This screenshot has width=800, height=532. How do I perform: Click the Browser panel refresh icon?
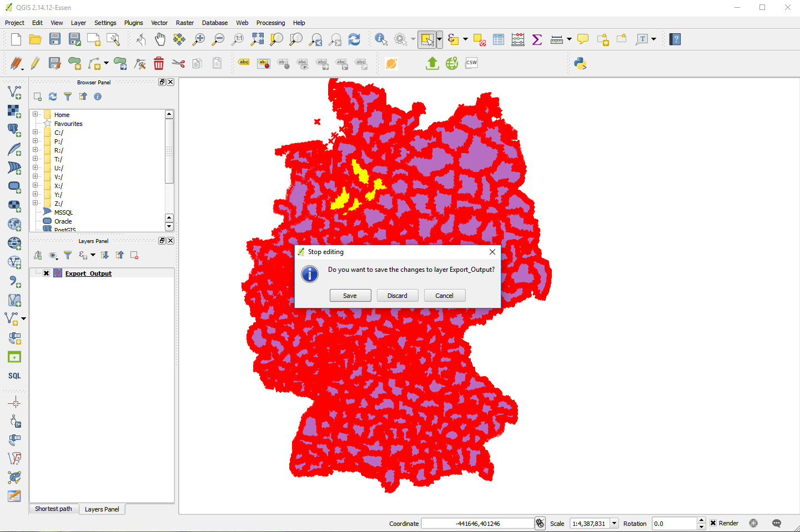click(x=53, y=97)
